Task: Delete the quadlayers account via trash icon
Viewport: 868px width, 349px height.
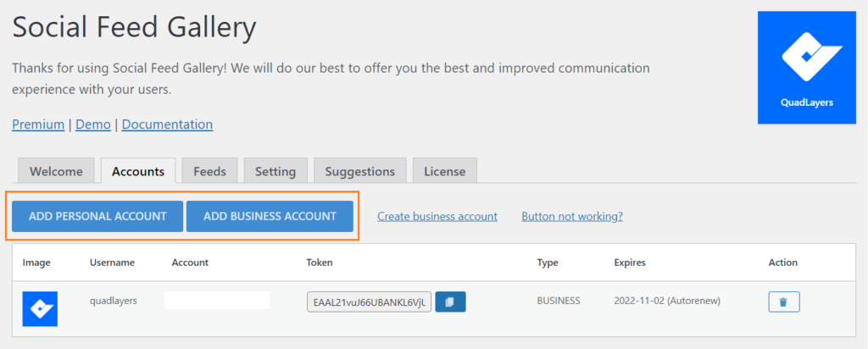Action: 784,302
